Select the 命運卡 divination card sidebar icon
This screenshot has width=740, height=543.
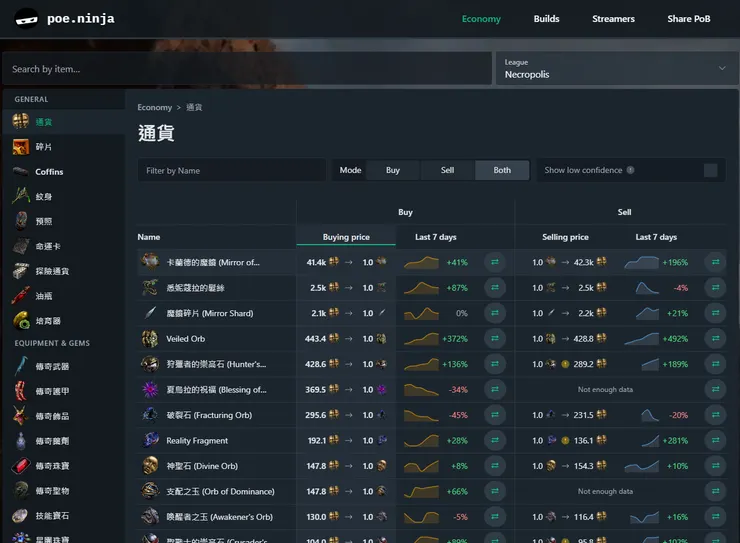click(20, 246)
